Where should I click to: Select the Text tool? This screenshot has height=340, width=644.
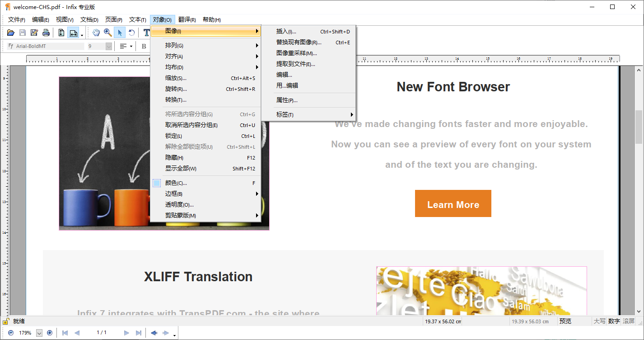pos(146,33)
